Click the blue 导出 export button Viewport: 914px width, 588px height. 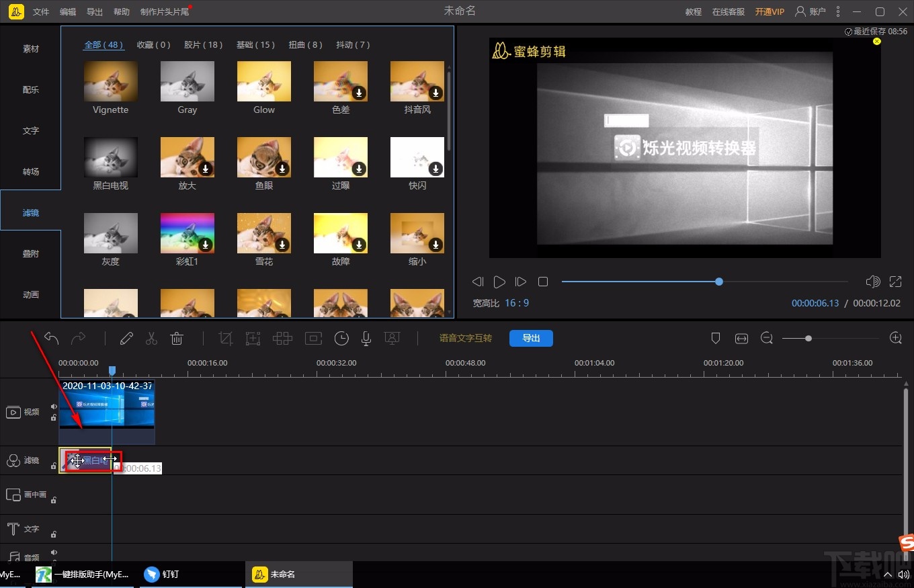531,338
